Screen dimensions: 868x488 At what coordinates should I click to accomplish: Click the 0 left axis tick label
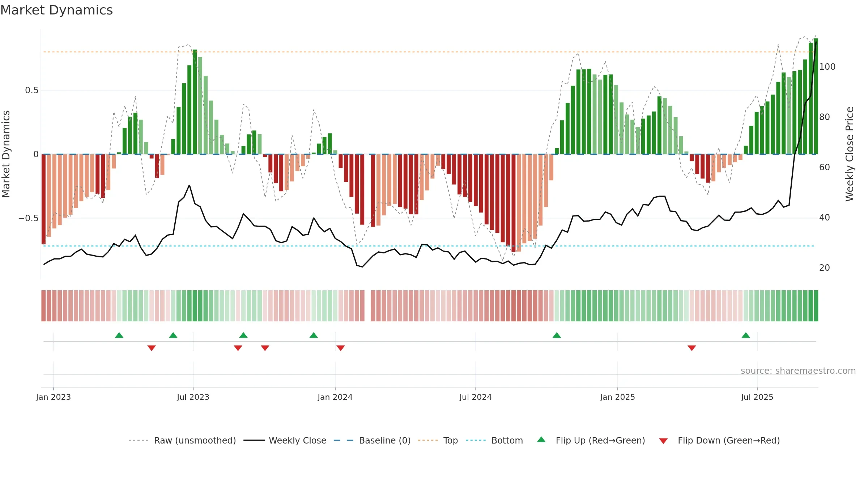tap(36, 154)
